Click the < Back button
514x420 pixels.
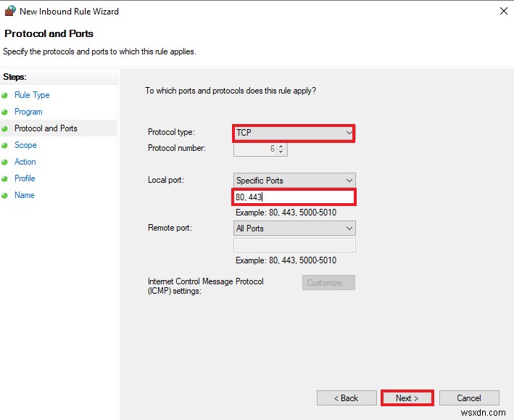pos(347,398)
